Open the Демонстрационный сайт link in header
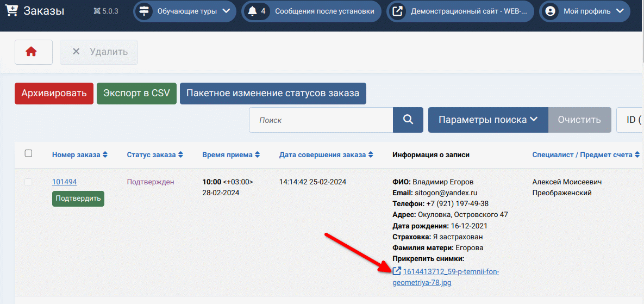The height and width of the screenshot is (304, 644). (x=467, y=11)
